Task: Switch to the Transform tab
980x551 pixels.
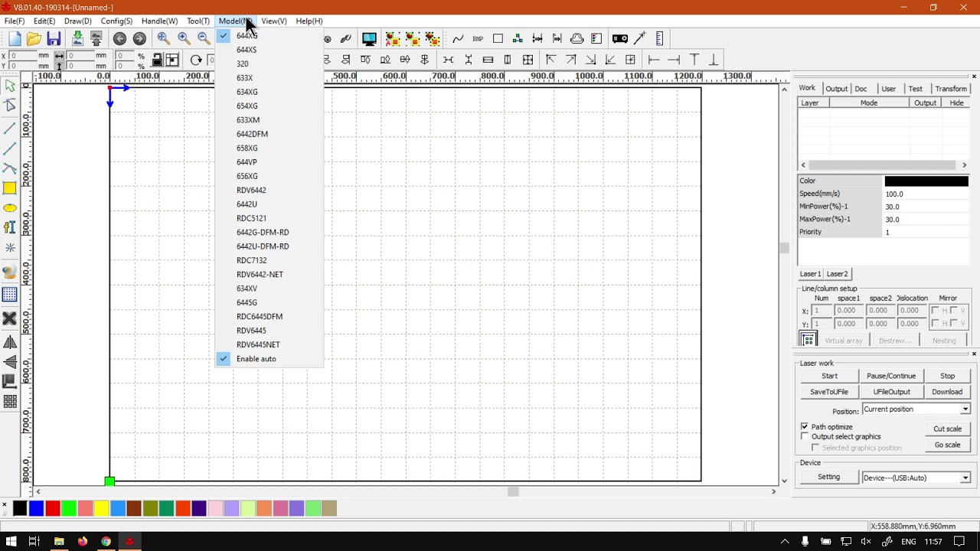Action: 951,89
